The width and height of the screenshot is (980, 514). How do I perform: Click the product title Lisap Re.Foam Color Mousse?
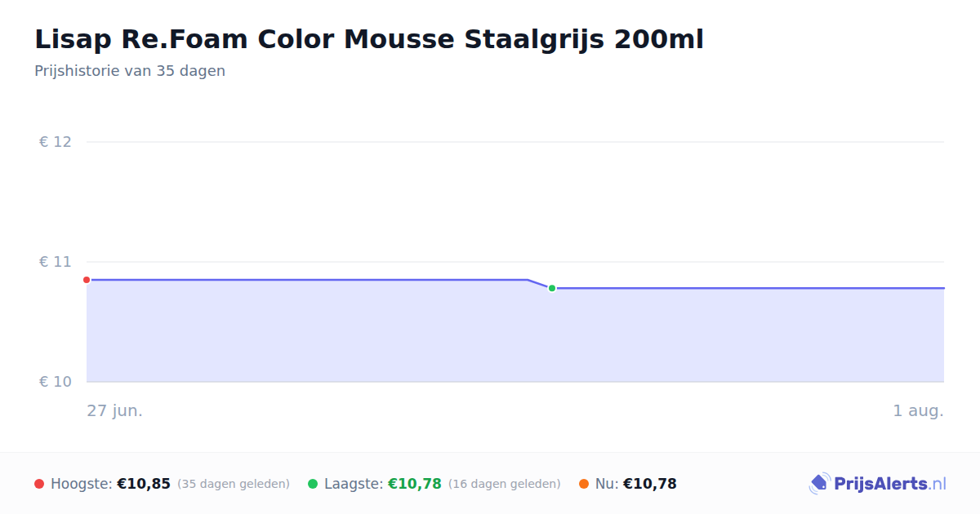pos(368,39)
